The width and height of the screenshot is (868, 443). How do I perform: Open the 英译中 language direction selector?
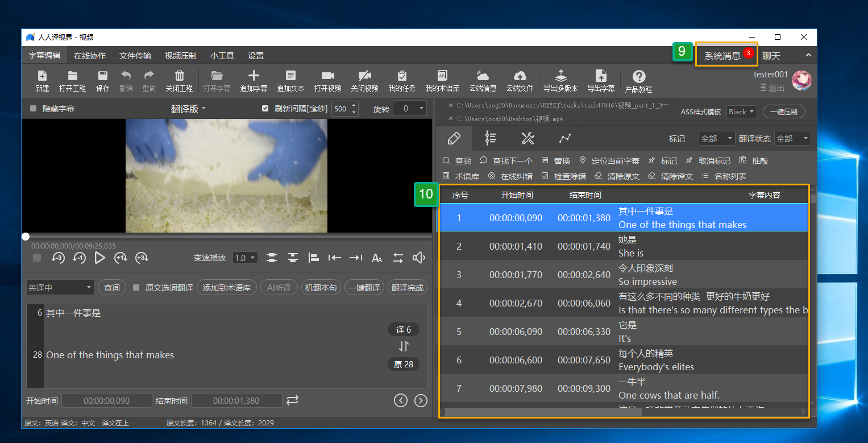click(x=59, y=287)
